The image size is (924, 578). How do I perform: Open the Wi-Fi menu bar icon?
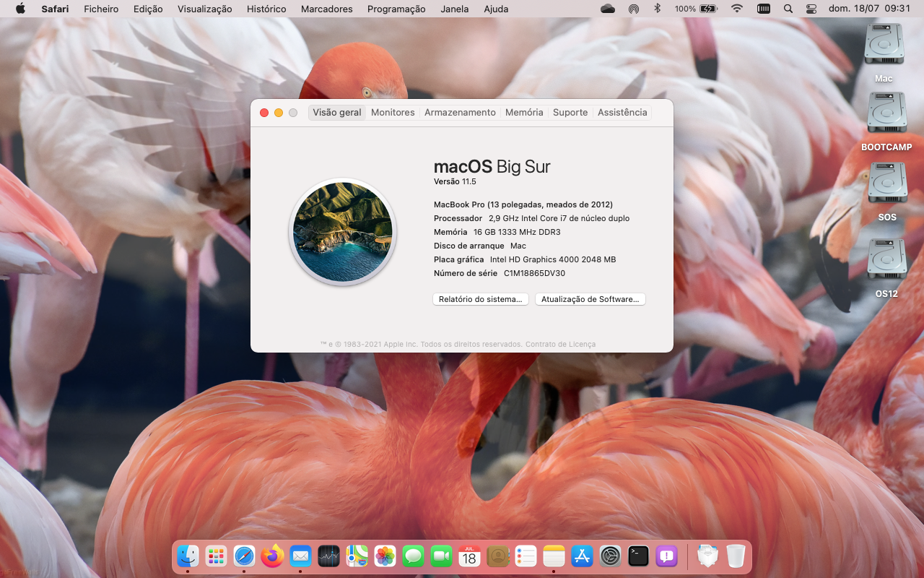click(736, 9)
